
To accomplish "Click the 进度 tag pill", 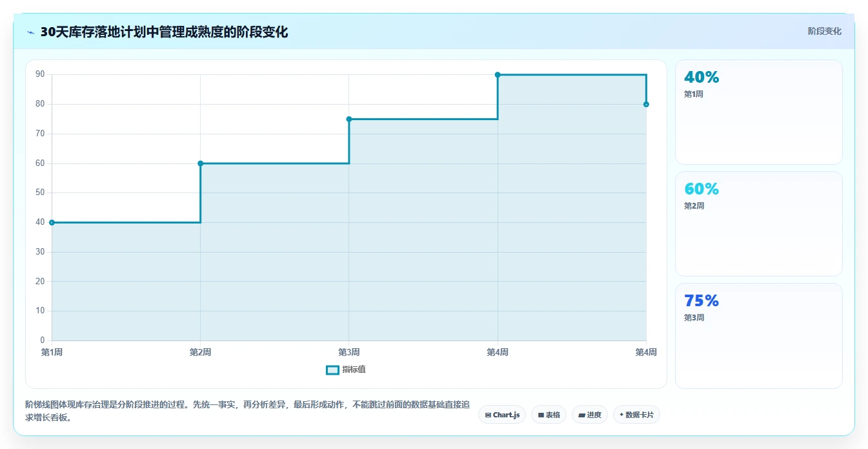I will (x=590, y=415).
